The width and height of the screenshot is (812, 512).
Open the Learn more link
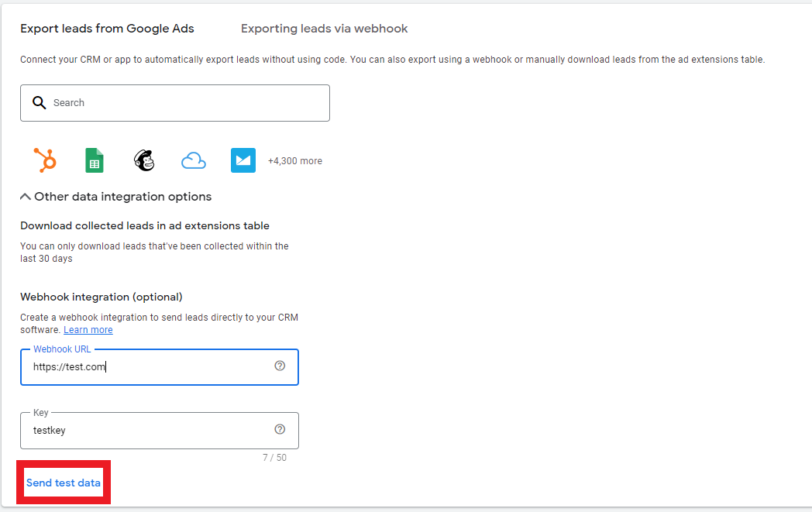coord(88,329)
